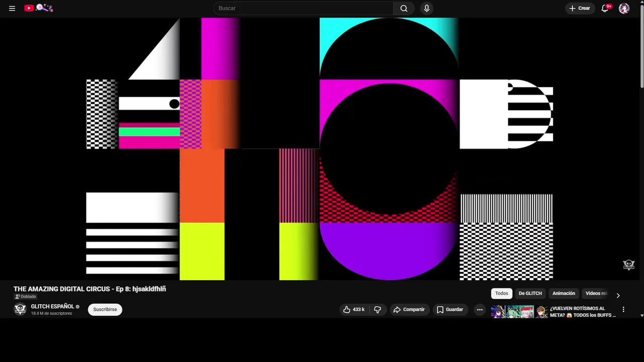This screenshot has height=362, width=644.
Task: Click the Compartir share button
Action: 409,310
